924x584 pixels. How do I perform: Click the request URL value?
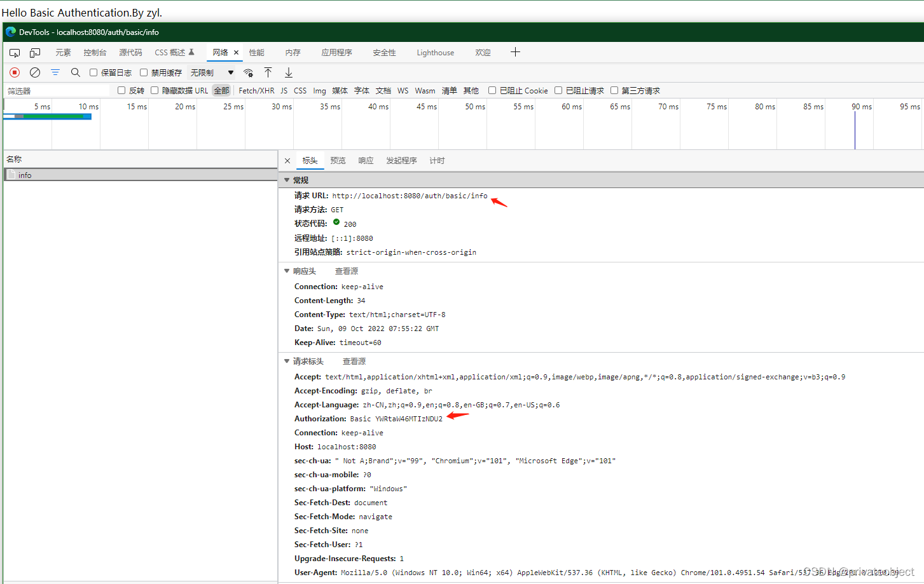pyautogui.click(x=410, y=196)
